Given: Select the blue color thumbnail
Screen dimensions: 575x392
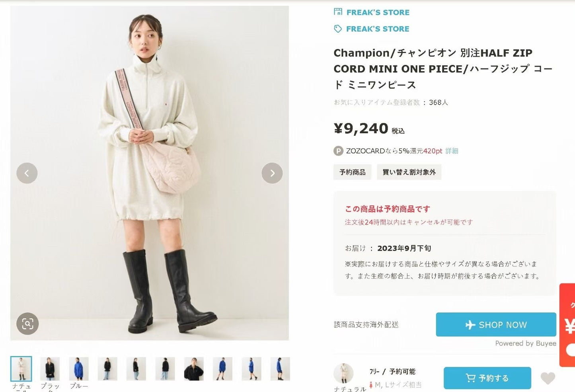Looking at the screenshot, I should click(79, 369).
